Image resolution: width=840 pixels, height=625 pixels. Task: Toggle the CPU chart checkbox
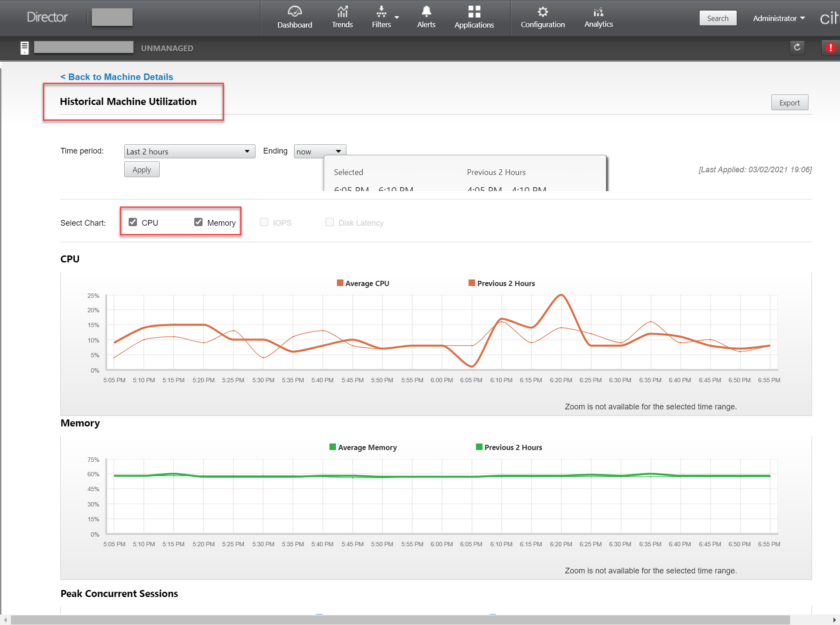(131, 223)
